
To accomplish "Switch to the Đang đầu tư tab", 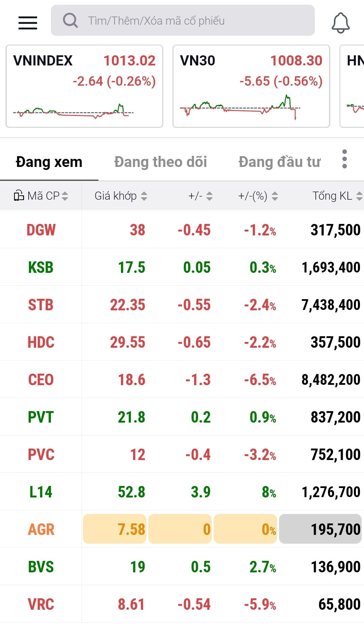I will coord(279,162).
